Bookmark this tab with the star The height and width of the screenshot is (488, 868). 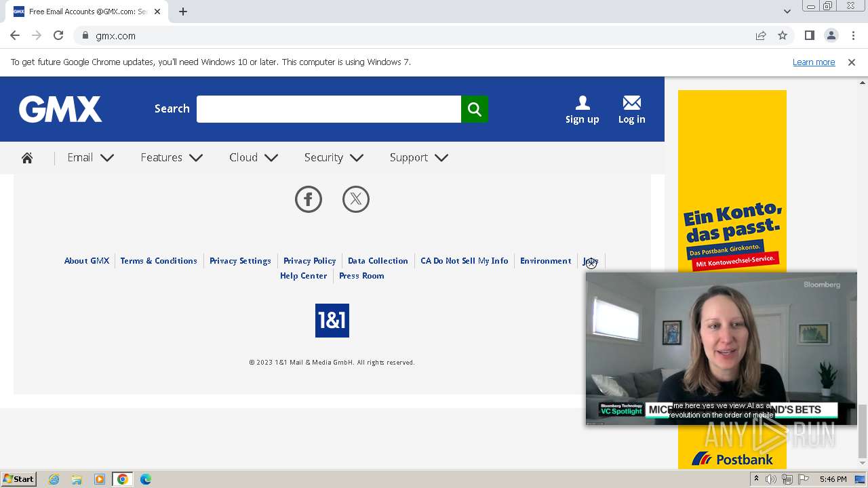coord(783,35)
